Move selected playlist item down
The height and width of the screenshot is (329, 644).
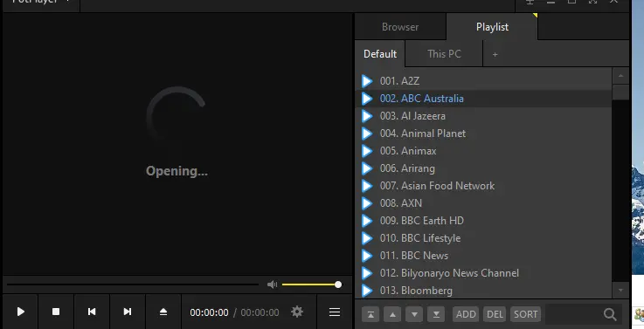pos(414,315)
